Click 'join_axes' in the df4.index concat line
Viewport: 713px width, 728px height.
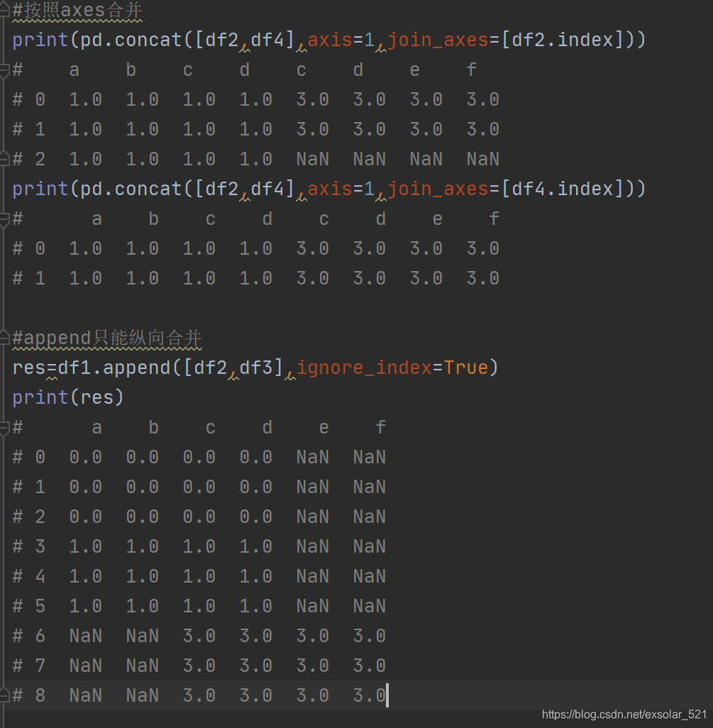438,189
